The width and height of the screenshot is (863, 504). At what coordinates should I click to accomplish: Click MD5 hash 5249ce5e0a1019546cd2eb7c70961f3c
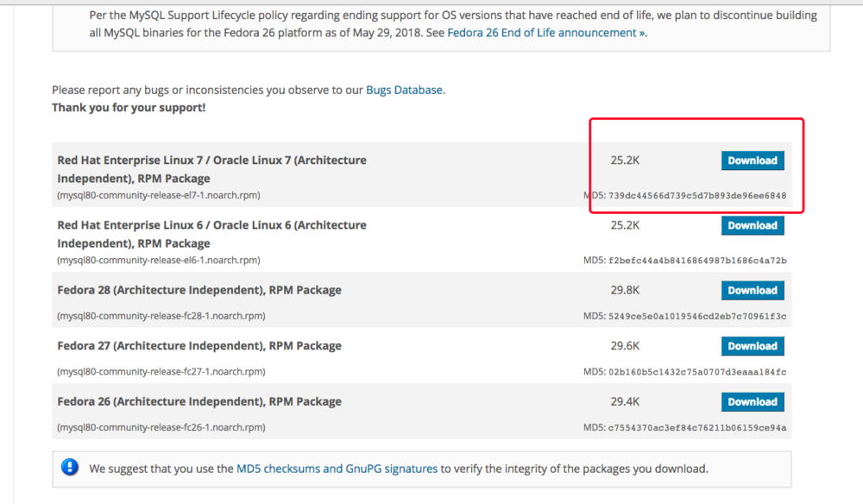(x=697, y=316)
